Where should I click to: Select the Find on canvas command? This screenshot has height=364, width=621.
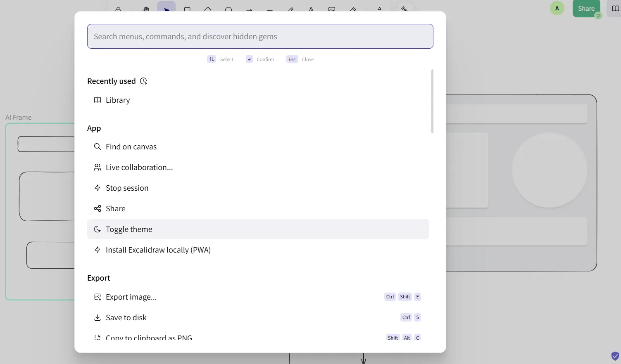pos(131,147)
